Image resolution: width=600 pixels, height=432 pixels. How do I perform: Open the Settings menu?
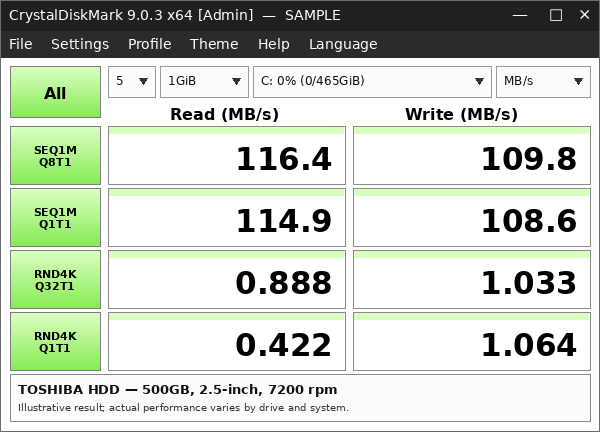(80, 44)
